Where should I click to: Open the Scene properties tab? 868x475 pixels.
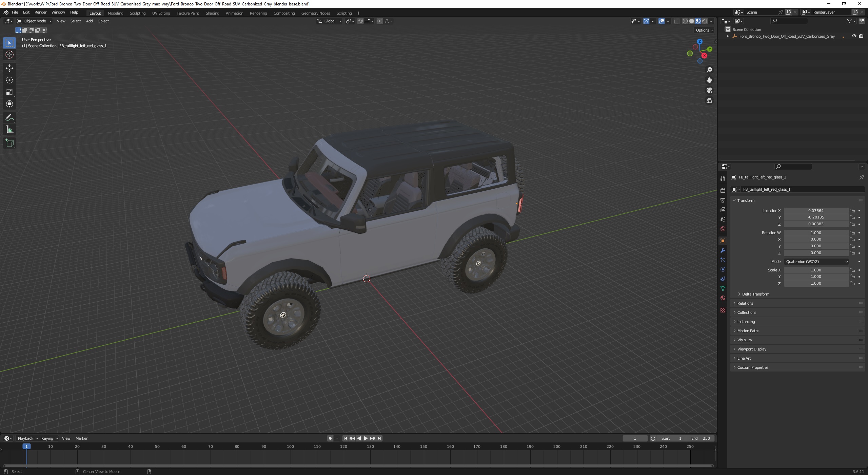[723, 219]
